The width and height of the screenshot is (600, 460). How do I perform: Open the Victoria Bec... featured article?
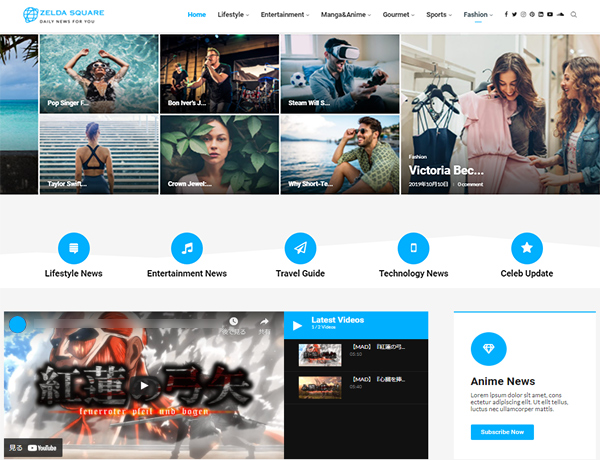445,170
